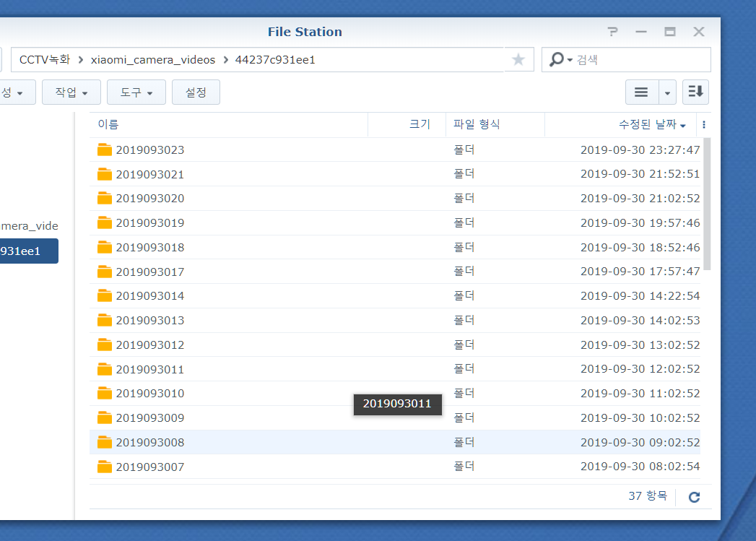
Task: Select folder name 2019093020
Action: pyautogui.click(x=150, y=198)
